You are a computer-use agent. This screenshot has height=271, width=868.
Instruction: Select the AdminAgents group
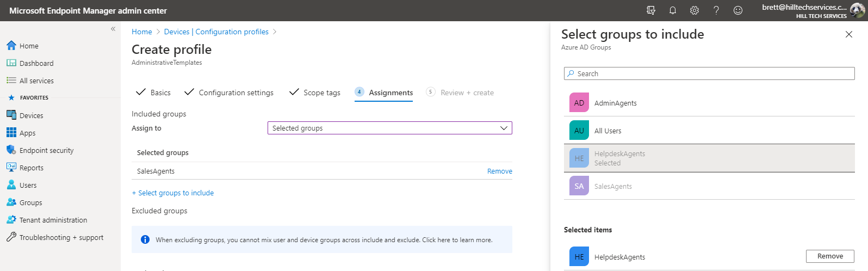709,103
